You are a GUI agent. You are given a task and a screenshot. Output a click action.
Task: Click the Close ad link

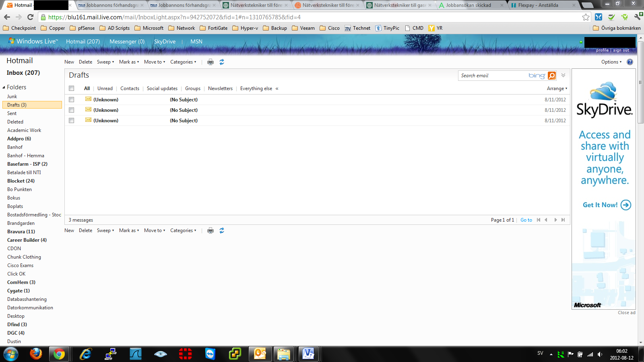(627, 313)
